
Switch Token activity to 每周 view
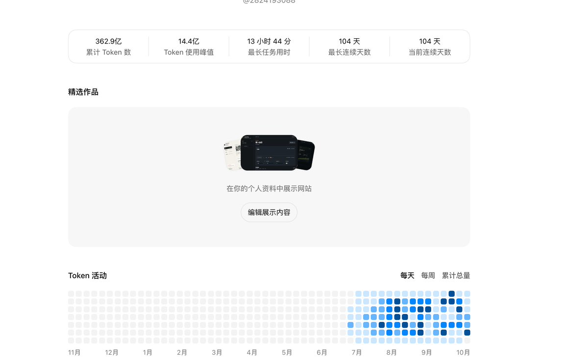428,276
